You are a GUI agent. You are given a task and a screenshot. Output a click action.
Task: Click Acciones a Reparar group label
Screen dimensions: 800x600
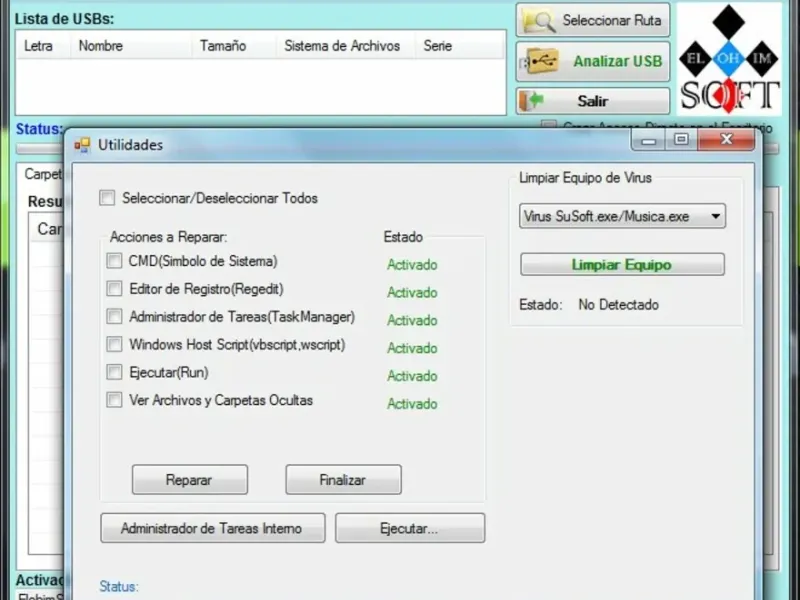click(x=168, y=237)
